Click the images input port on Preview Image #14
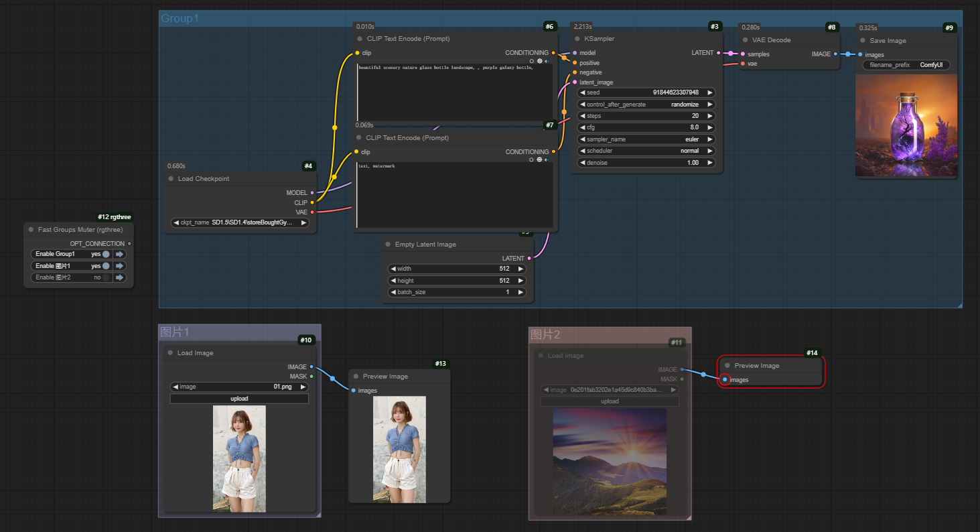 725,380
